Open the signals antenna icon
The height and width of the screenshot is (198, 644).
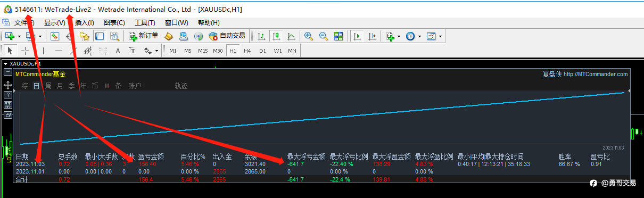point(199,36)
